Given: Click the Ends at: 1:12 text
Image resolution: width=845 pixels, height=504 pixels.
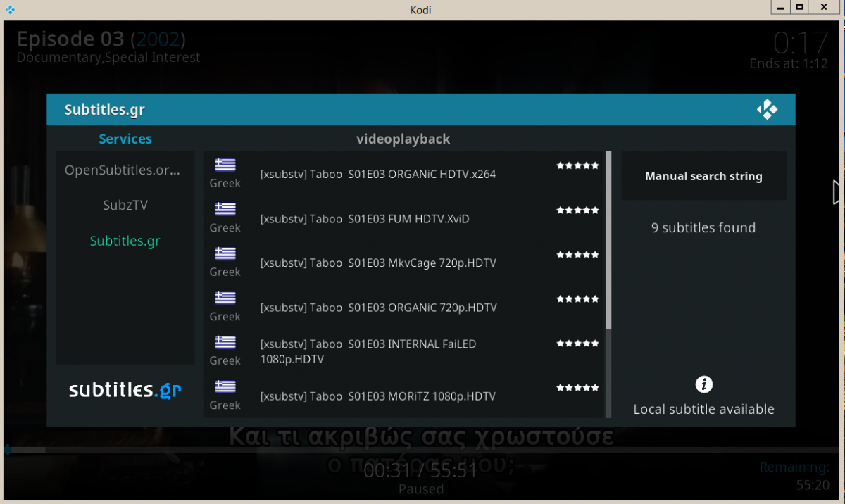Looking at the screenshot, I should (789, 63).
